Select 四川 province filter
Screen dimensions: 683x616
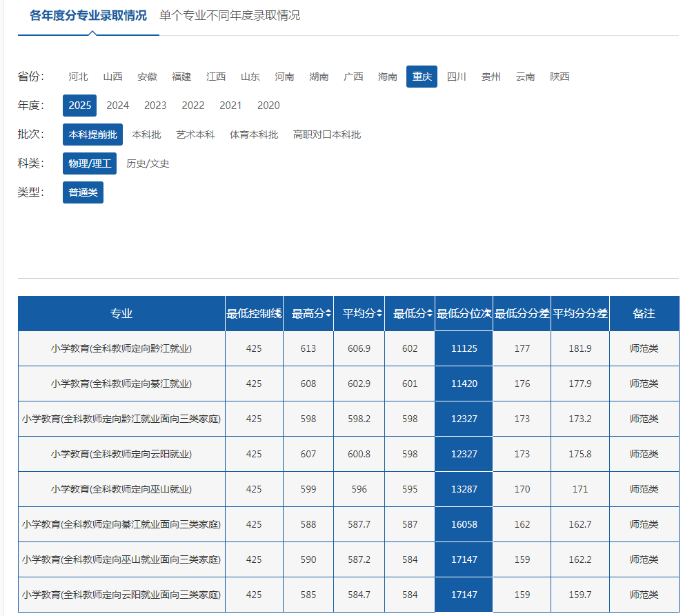point(457,77)
